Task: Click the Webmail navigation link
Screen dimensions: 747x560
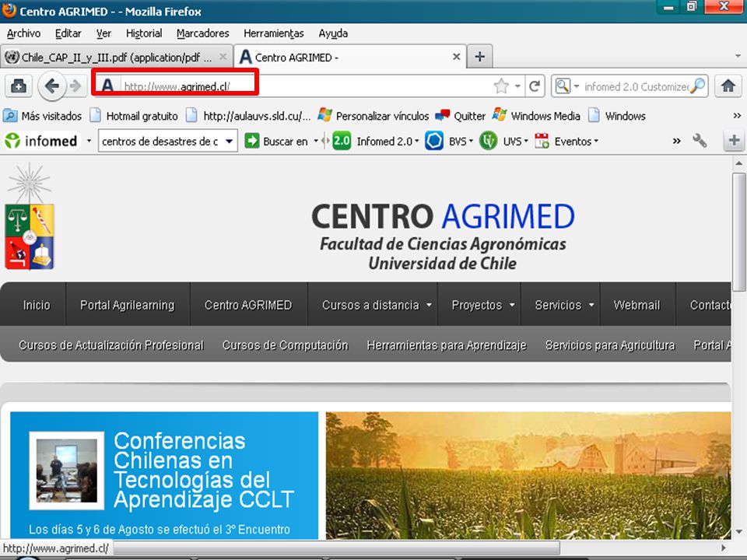Action: point(637,305)
